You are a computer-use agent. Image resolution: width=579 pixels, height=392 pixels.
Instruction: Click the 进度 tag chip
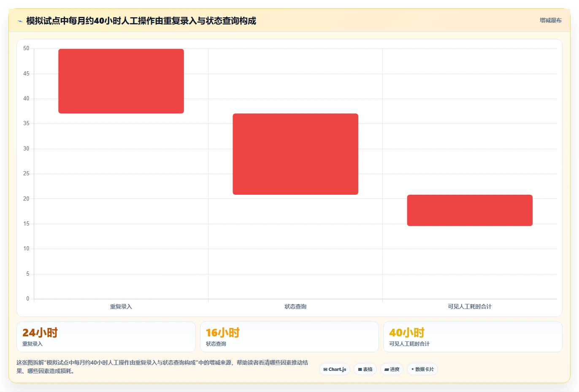pyautogui.click(x=392, y=369)
